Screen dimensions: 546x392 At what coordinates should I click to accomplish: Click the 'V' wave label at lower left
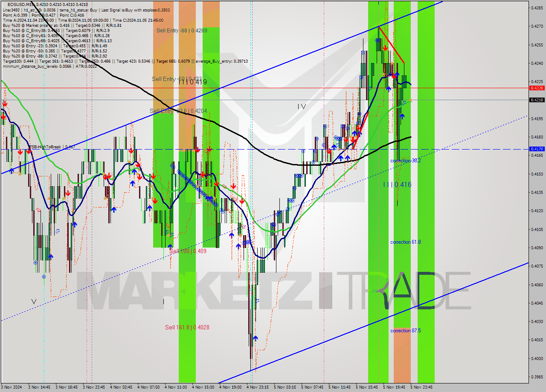[34, 302]
